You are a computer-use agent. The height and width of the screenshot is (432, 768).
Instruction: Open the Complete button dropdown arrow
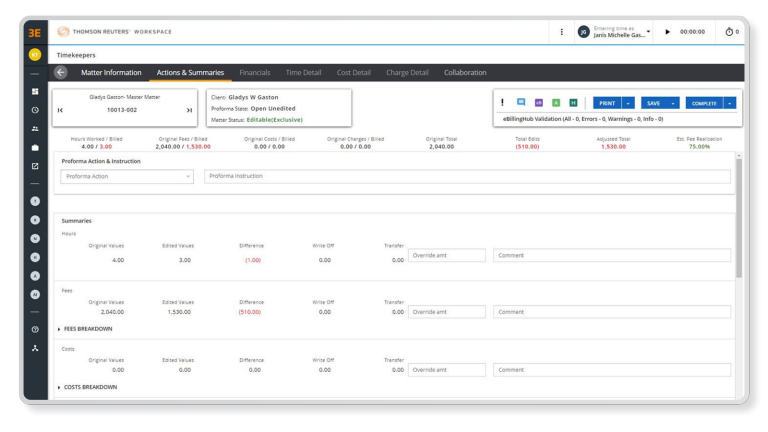click(x=730, y=103)
